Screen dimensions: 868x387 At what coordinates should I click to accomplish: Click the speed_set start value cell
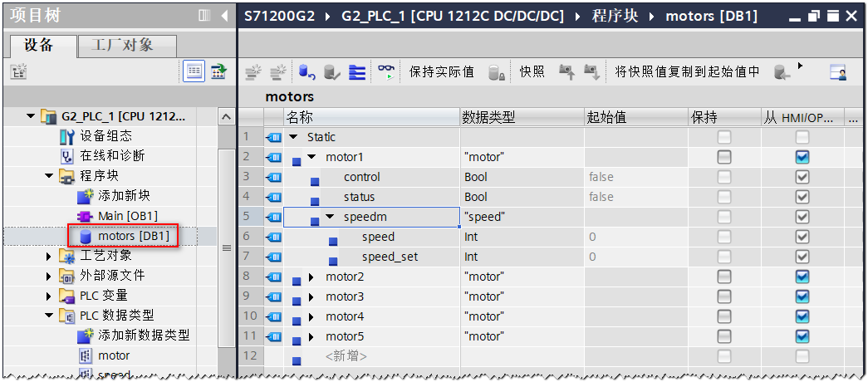[636, 257]
